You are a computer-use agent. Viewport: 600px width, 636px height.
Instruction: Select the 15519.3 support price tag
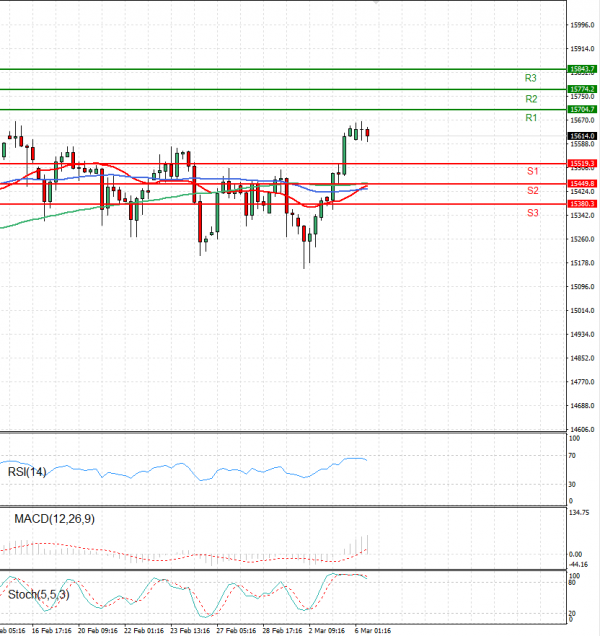click(582, 164)
